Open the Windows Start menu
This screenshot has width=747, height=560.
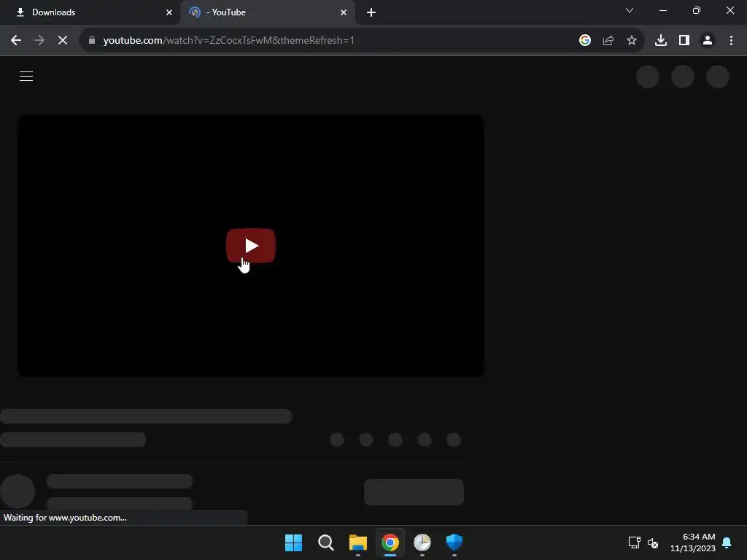(x=293, y=542)
